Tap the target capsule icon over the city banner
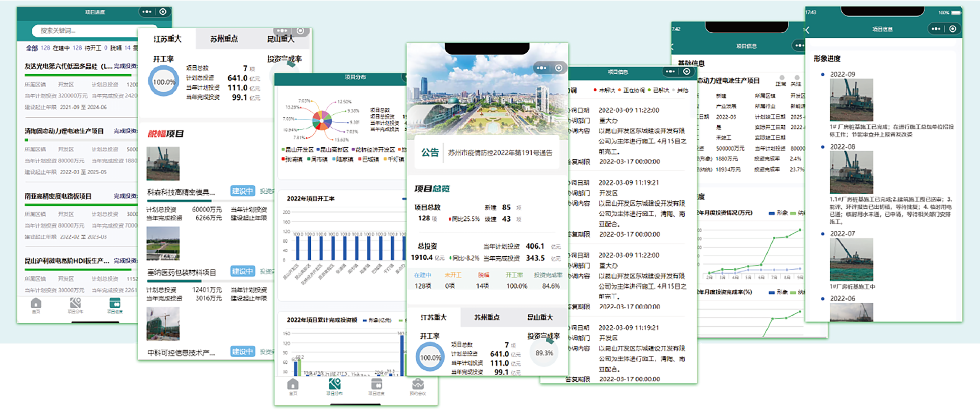Image resolution: width=980 pixels, height=410 pixels. click(x=559, y=68)
